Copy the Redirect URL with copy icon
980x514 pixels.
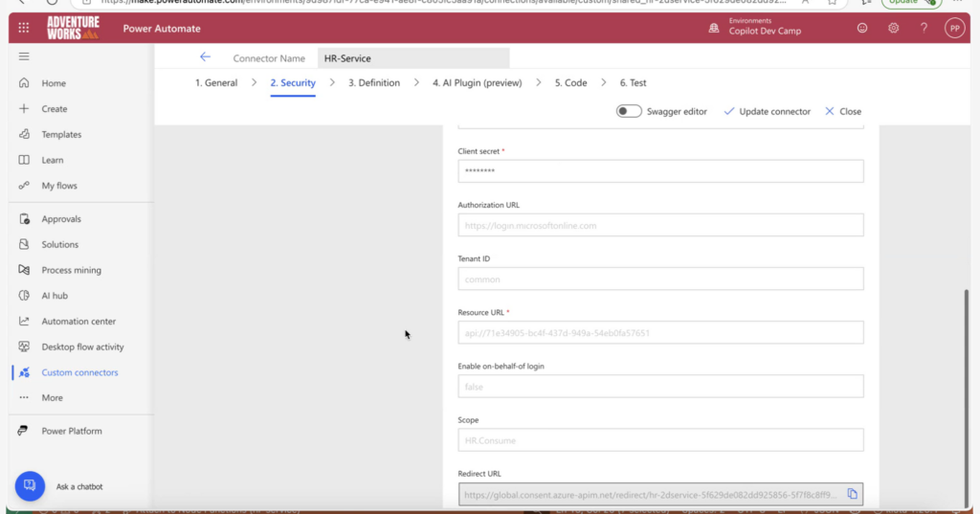pyautogui.click(x=852, y=494)
